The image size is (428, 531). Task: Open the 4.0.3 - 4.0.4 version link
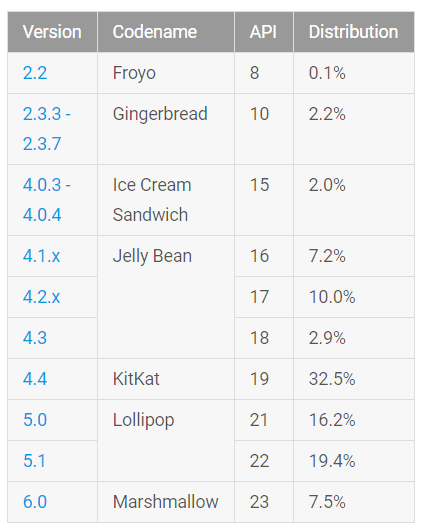[47, 200]
